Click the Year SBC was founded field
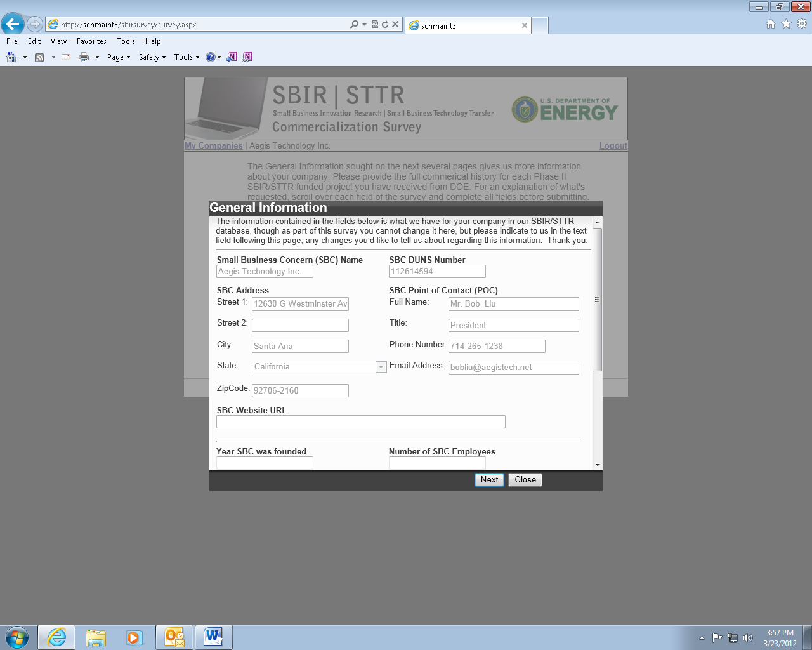The image size is (812, 650). point(265,463)
